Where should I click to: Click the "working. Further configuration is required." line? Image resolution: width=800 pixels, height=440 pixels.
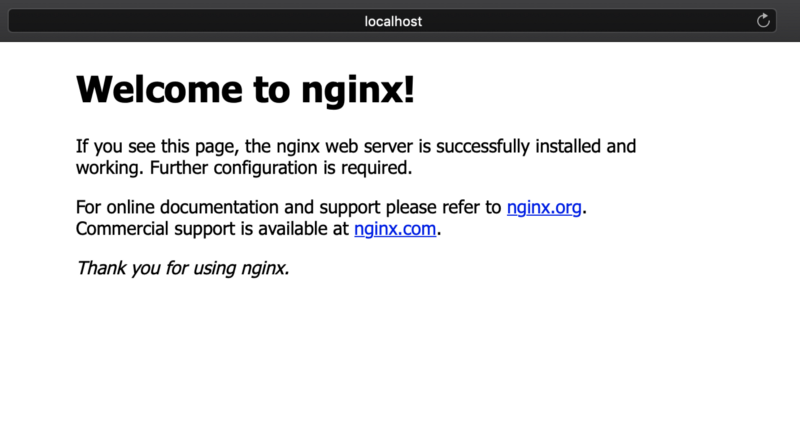[x=244, y=167]
